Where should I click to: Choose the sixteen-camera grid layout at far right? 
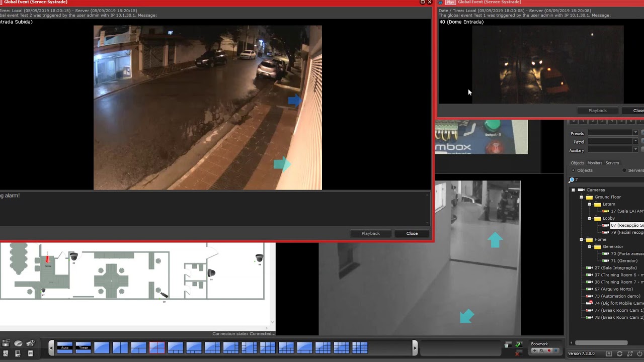point(360,347)
